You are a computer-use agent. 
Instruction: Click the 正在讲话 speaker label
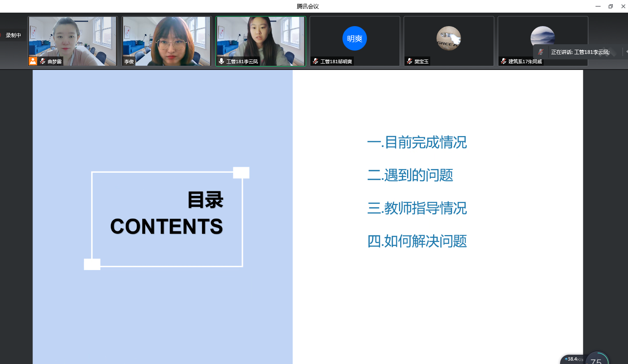tap(580, 52)
